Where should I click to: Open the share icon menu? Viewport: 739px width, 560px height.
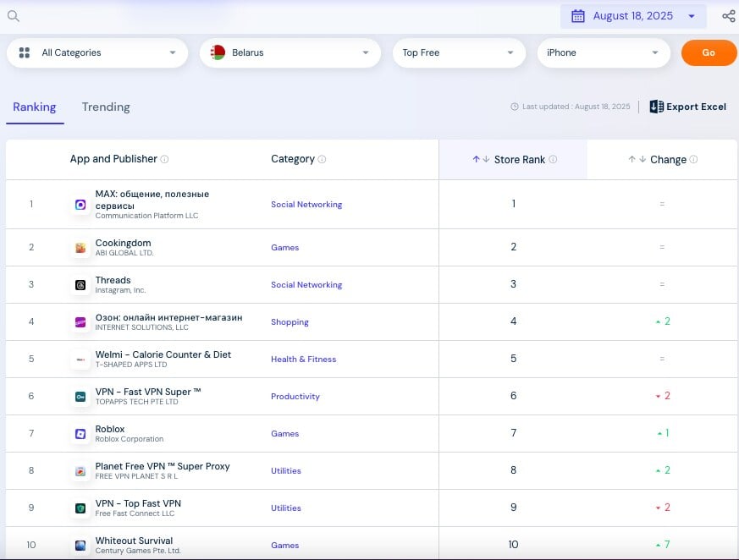click(728, 16)
